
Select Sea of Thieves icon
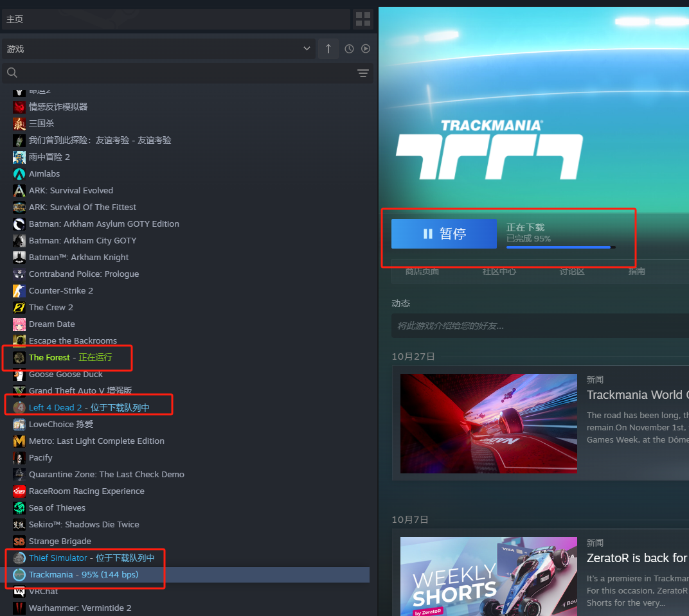[x=19, y=508]
